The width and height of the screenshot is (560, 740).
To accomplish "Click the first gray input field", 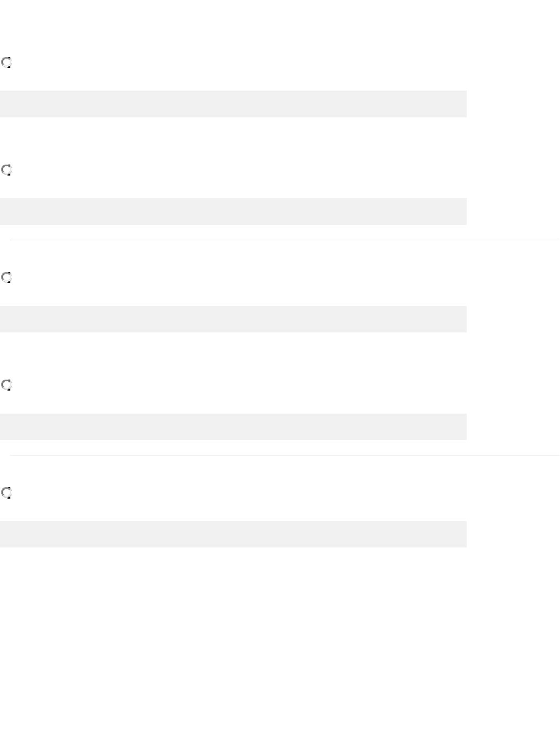I will click(x=233, y=104).
